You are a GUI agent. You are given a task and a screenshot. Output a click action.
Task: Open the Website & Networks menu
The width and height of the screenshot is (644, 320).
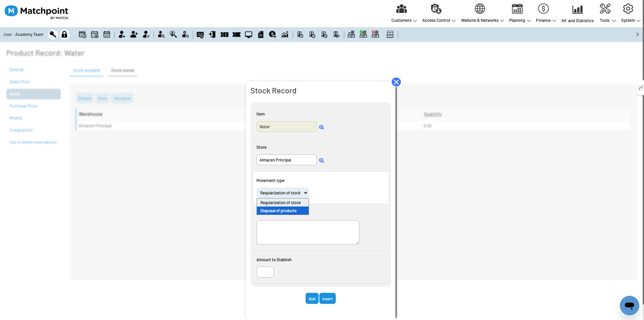[x=482, y=13]
